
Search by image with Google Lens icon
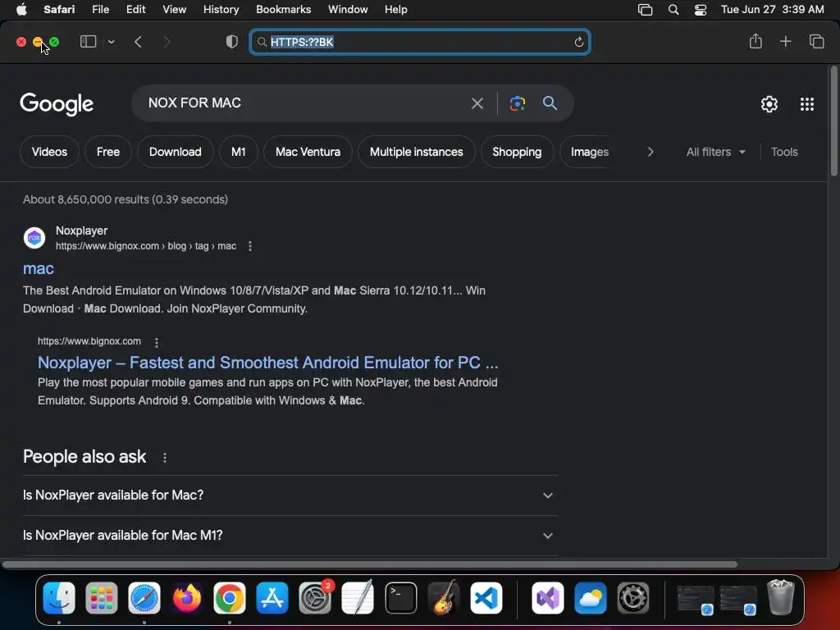(518, 103)
